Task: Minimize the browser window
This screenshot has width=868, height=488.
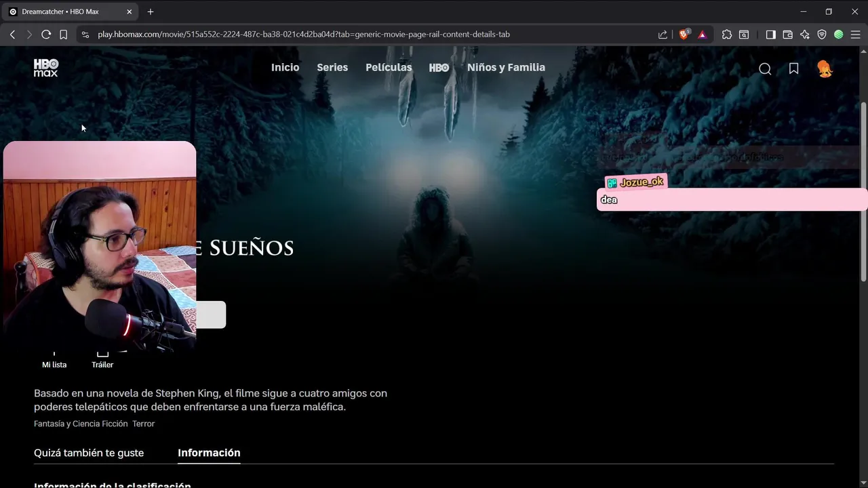Action: [804, 12]
